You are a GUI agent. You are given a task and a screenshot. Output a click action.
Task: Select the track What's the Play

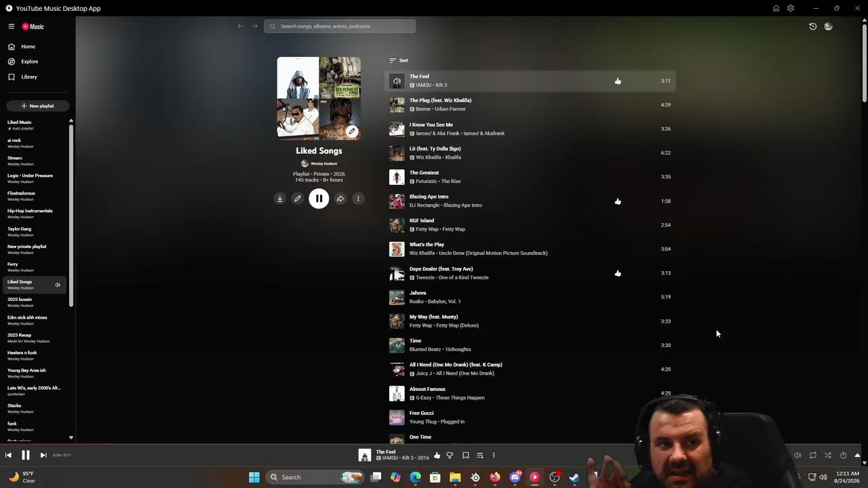(531, 249)
